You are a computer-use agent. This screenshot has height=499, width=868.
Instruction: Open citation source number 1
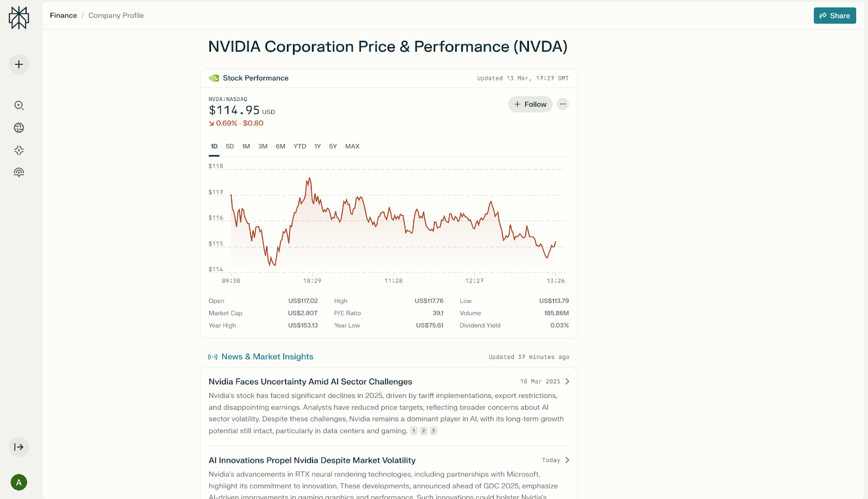413,431
